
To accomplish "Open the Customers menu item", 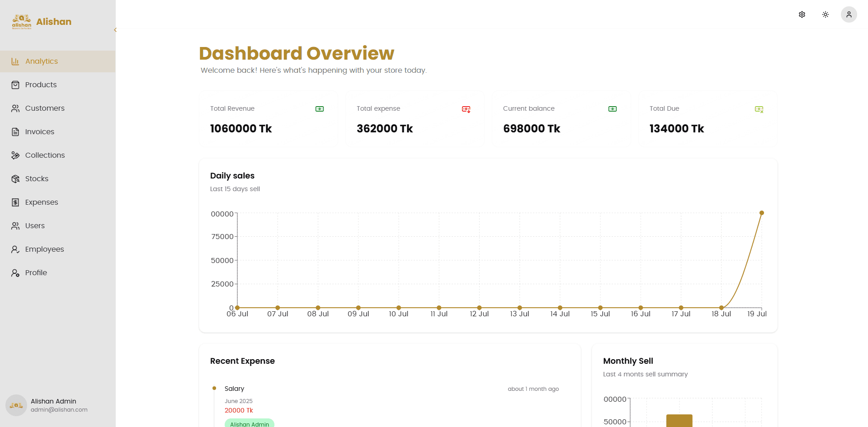I will [58, 108].
